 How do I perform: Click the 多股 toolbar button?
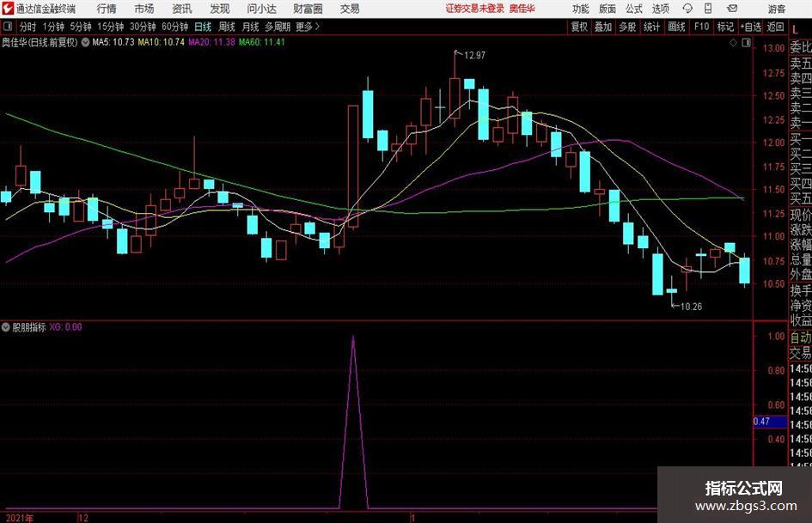[627, 27]
